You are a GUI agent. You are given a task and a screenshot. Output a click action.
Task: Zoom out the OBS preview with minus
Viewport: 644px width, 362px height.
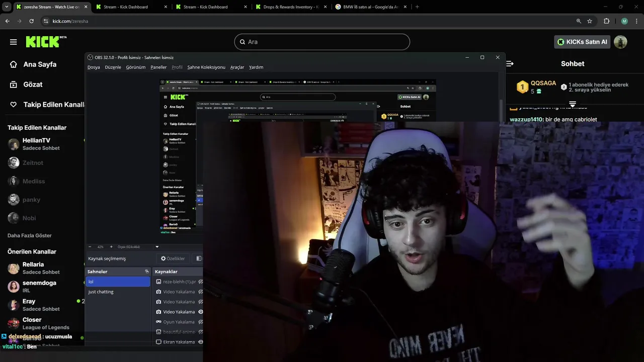[x=90, y=247]
